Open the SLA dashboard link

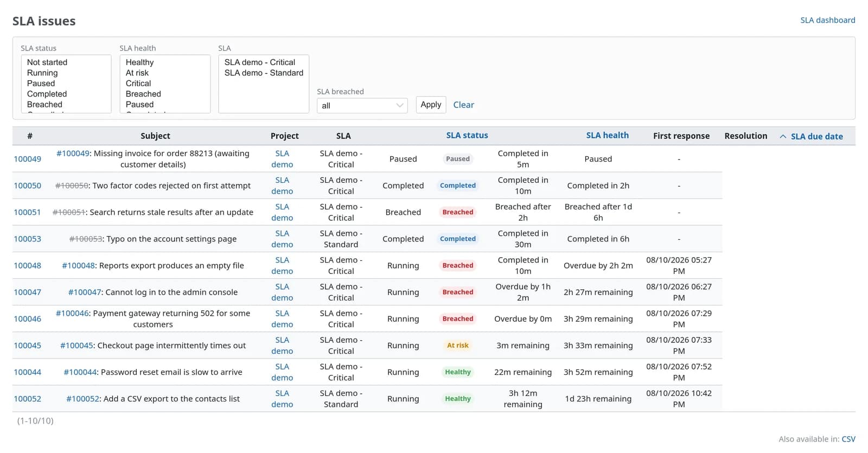coord(827,20)
